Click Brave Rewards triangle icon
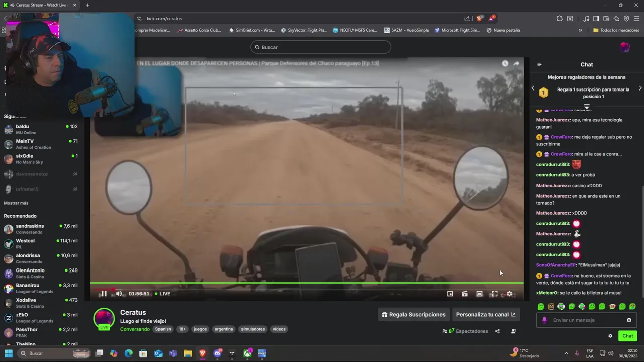 [491, 19]
